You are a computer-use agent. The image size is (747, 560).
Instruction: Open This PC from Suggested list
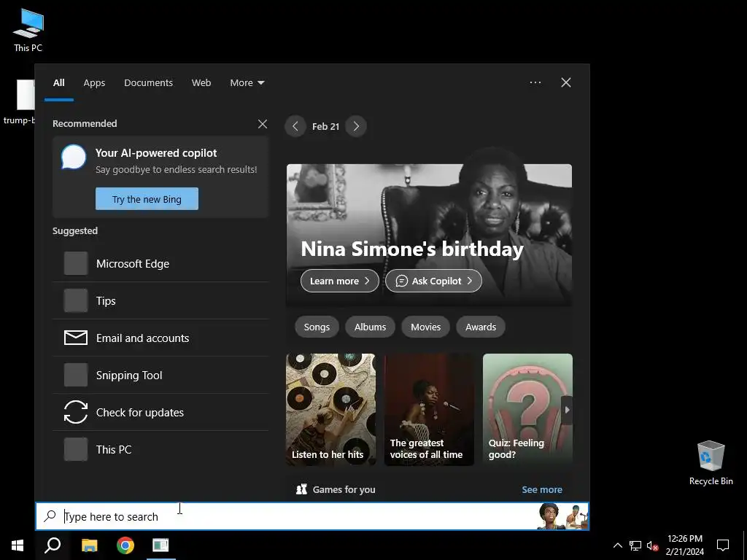click(x=160, y=449)
